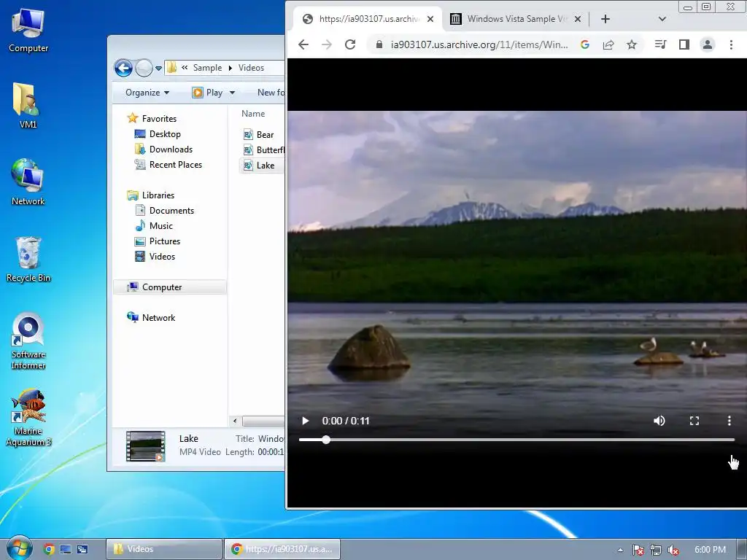747x560 pixels.
Task: Toggle Chrome's side panel
Action: click(x=684, y=44)
